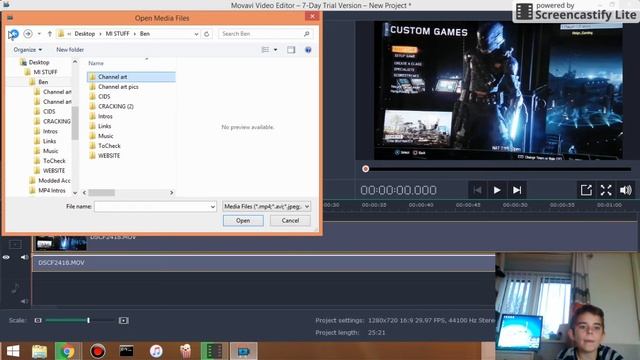Select Desktop in the folder tree
The width and height of the screenshot is (640, 360).
pos(39,62)
